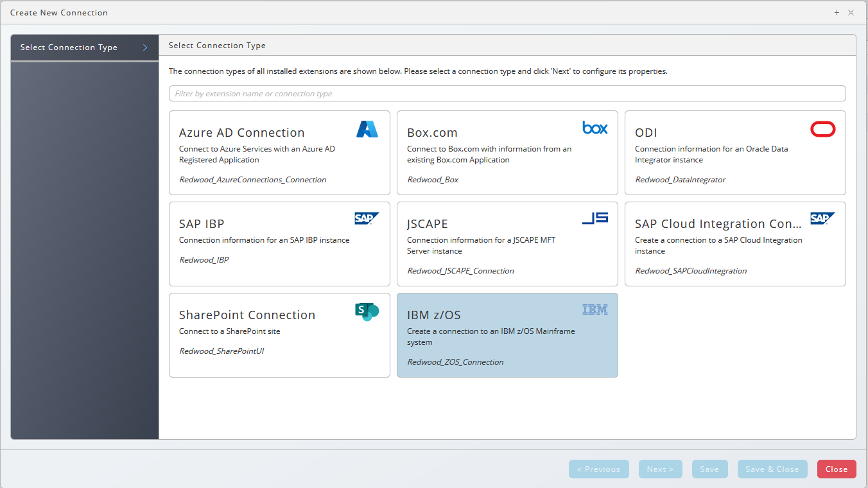Image resolution: width=868 pixels, height=488 pixels.
Task: Click the Oracle Data Integrator description text
Action: pyautogui.click(x=711, y=154)
